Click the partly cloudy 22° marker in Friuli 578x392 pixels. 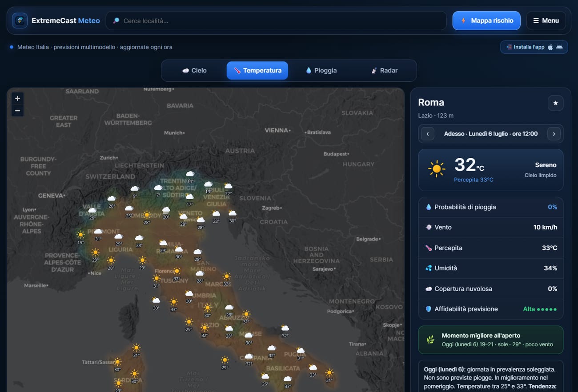(228, 188)
